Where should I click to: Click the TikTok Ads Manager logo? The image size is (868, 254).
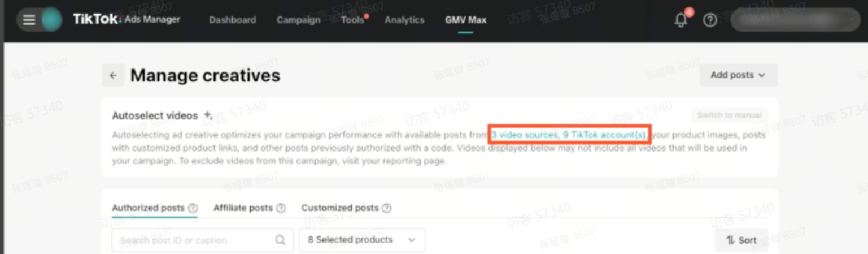(127, 20)
